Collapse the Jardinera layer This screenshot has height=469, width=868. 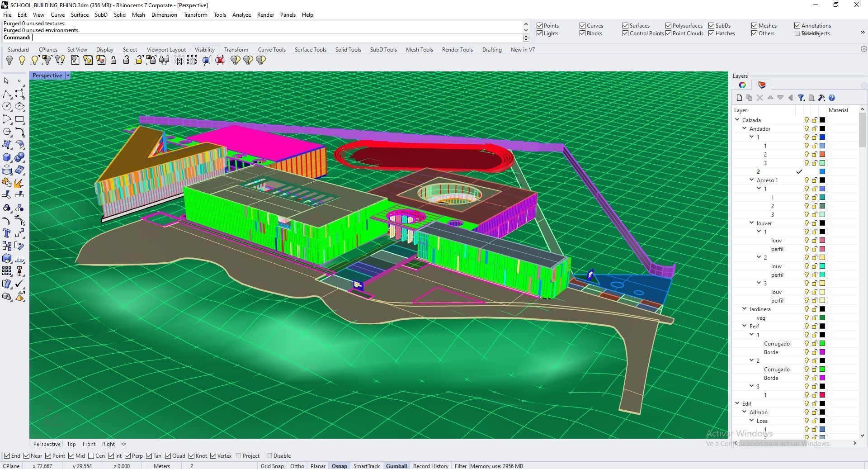(x=745, y=309)
